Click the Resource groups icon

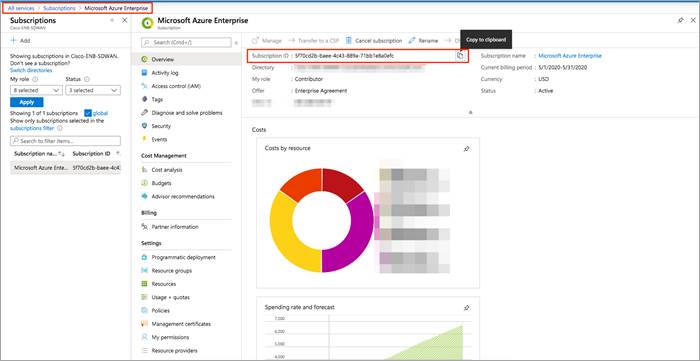[144, 271]
